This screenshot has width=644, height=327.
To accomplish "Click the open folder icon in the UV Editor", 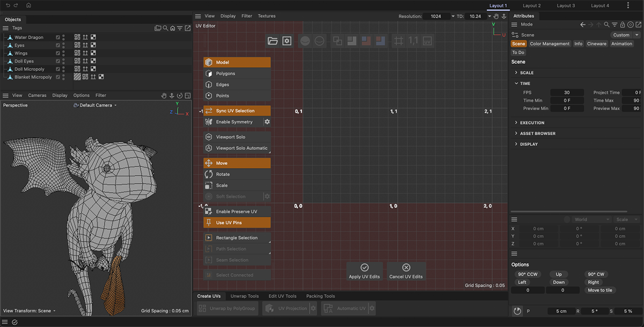I will pyautogui.click(x=273, y=41).
